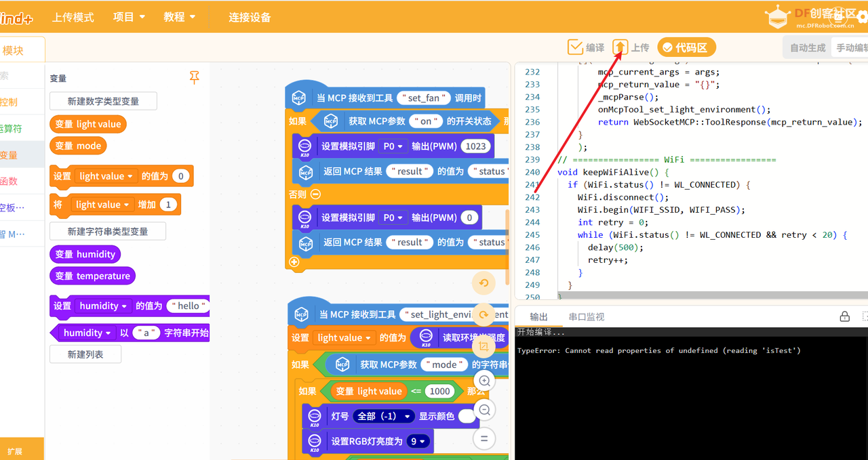This screenshot has width=868, height=460.
Task: Reset workspace zoom with the equals icon
Action: (x=484, y=438)
